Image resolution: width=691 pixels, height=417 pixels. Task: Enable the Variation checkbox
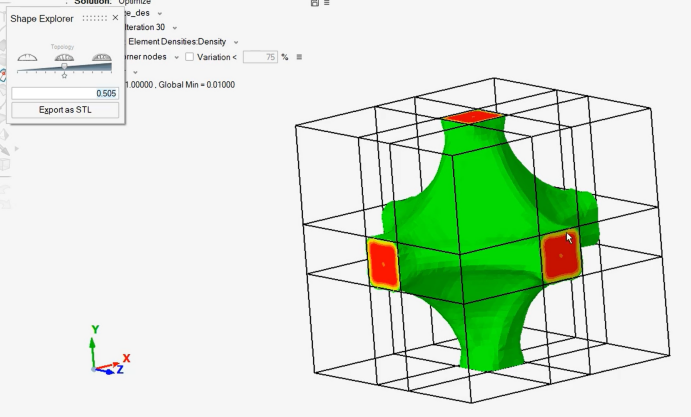[189, 57]
